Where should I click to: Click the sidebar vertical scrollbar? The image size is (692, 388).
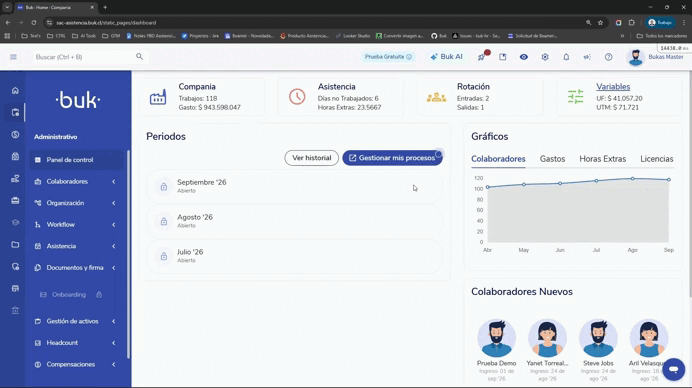pyautogui.click(x=128, y=254)
